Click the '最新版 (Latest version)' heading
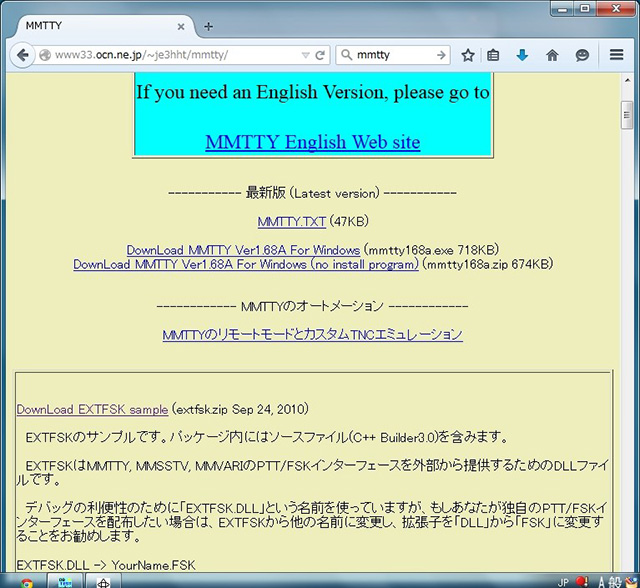Screen dimensions: 640x588 (x=312, y=193)
